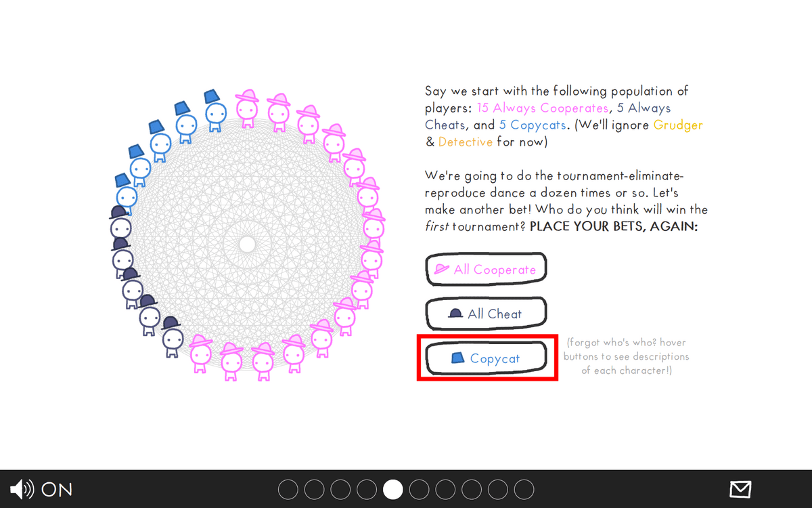Open the envelope mail icon
The height and width of the screenshot is (508, 812).
pos(740,489)
